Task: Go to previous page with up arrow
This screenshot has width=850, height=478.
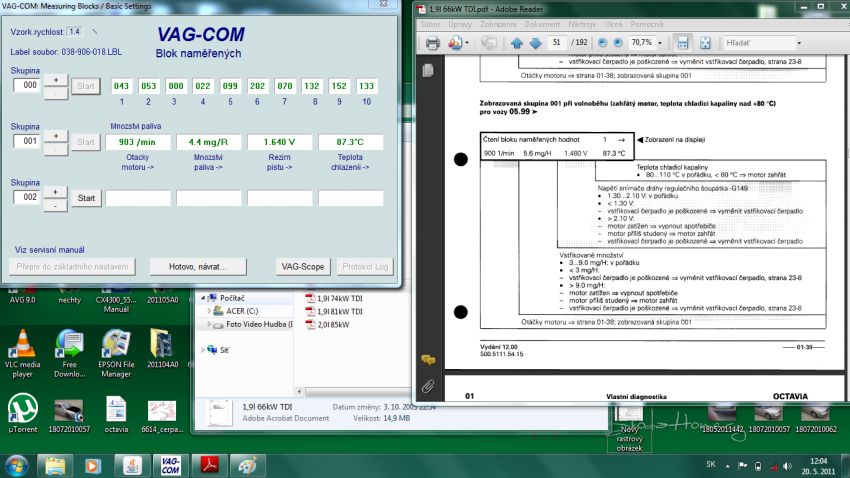Action: (517, 43)
